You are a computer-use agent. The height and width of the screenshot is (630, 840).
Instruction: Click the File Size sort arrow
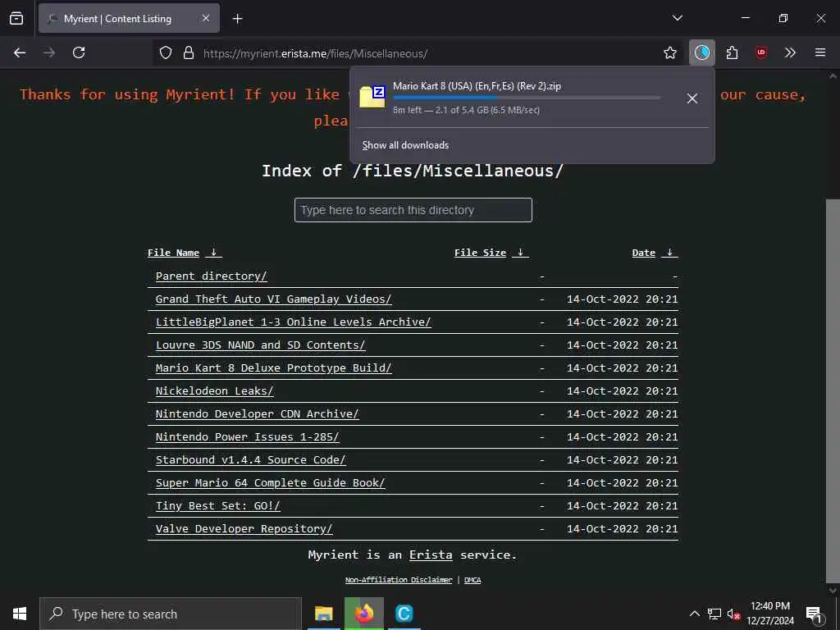tap(520, 253)
